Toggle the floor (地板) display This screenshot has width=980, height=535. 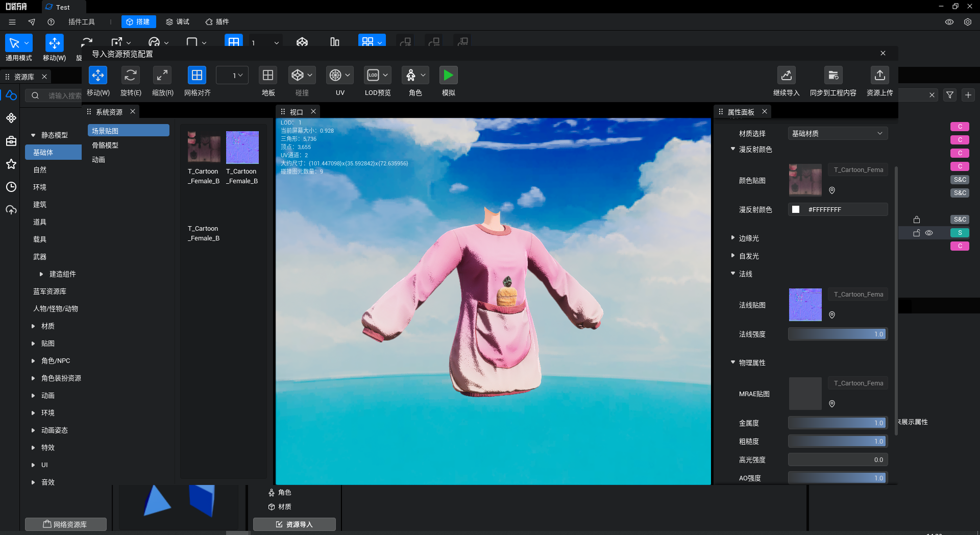pyautogui.click(x=268, y=76)
